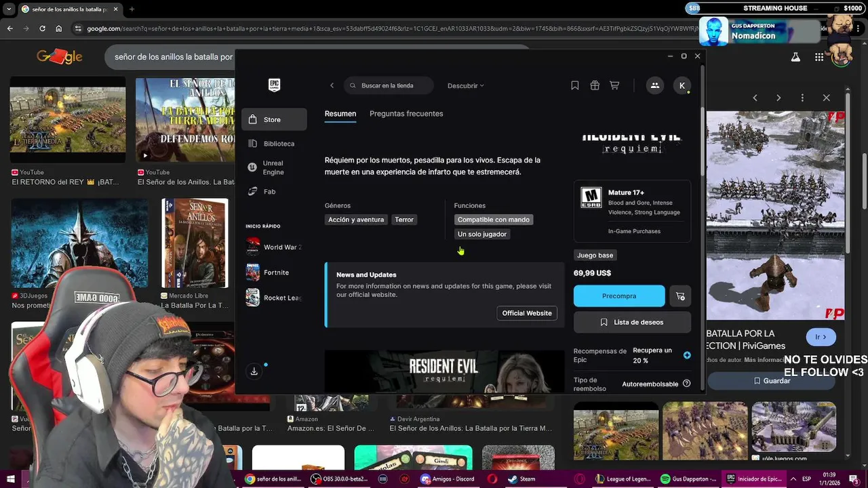Screen dimensions: 868x488
Task: Show previous image in Google preview panel
Action: coord(755,98)
